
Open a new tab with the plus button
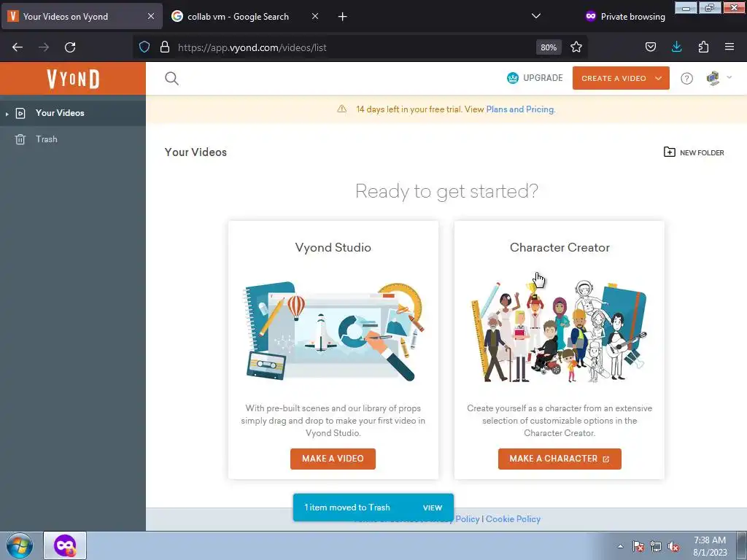coord(343,17)
